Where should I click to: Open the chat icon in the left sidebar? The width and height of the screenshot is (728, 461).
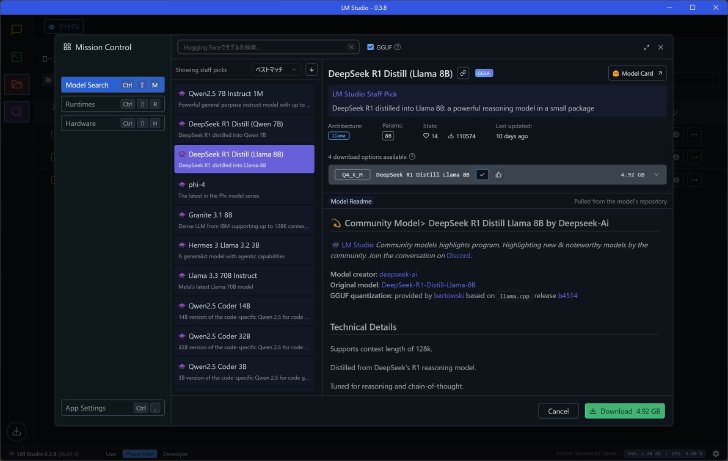coord(17,30)
